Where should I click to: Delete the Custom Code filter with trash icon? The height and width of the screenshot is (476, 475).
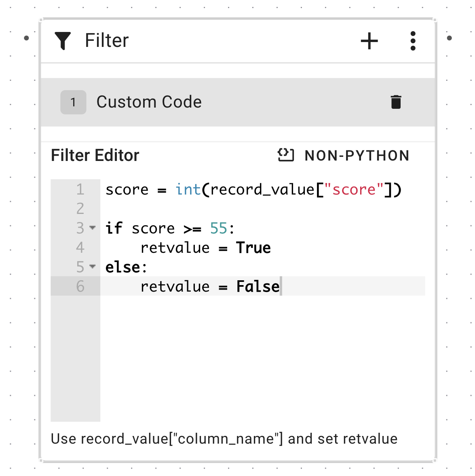pos(396,102)
